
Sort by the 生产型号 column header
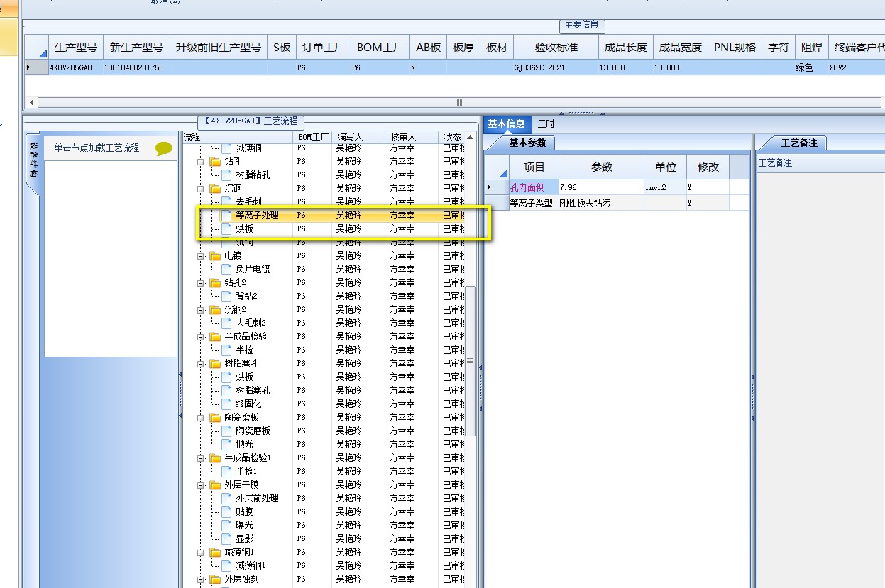coord(76,48)
